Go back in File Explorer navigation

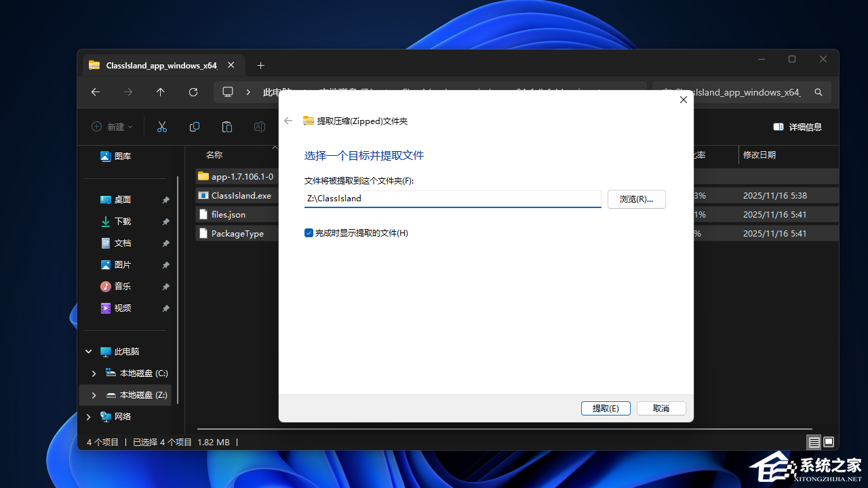(96, 92)
